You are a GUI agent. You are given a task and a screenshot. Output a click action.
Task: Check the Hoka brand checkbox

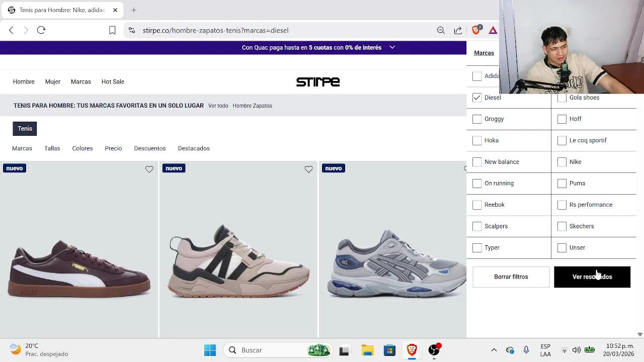[x=477, y=140]
